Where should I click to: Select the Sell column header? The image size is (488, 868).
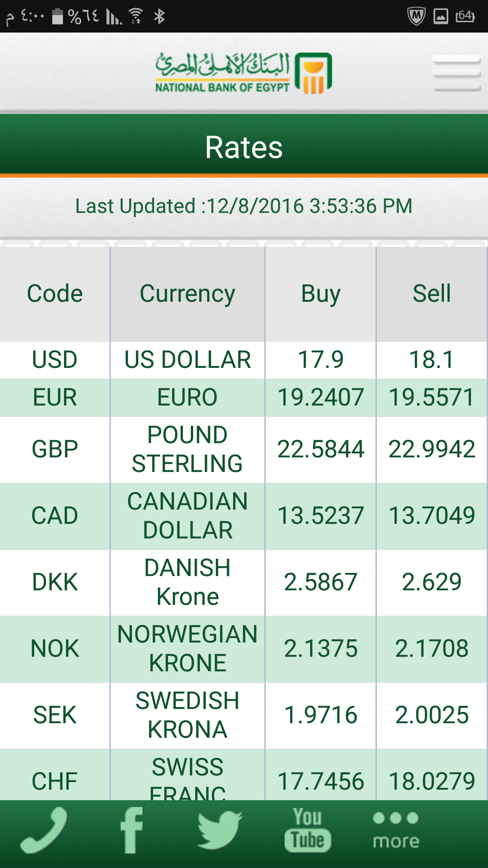click(x=432, y=294)
